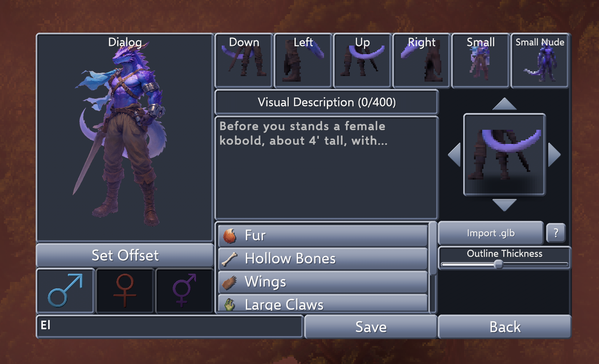Open the question mark help button
Screen dimensions: 599x364
[556, 233]
